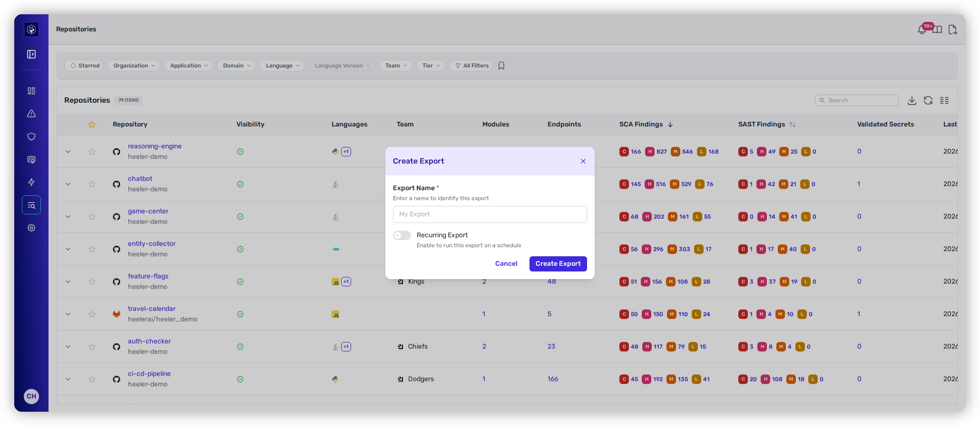Open the auth-checker repository link
The width and height of the screenshot is (980, 426).
click(149, 341)
